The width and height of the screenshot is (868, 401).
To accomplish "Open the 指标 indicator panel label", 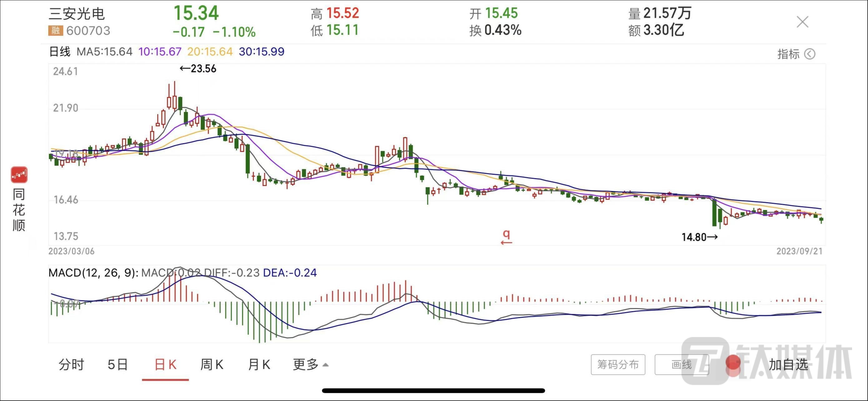I will 788,54.
